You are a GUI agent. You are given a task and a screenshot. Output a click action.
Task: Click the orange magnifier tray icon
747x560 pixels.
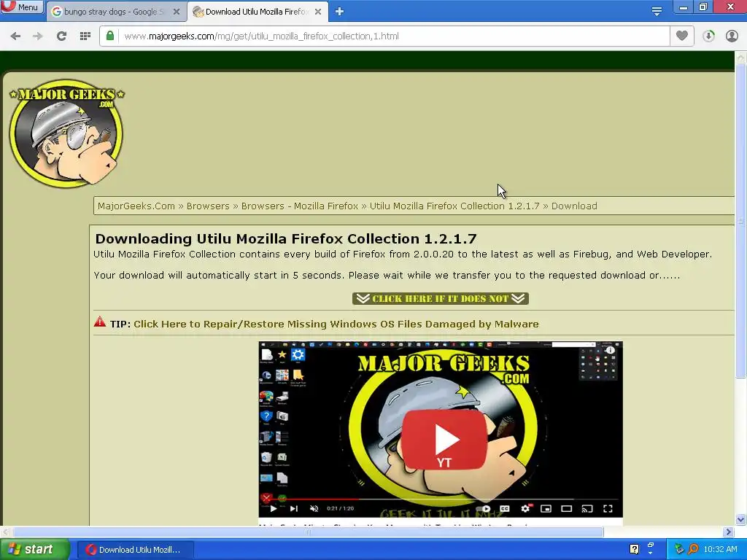point(693,549)
